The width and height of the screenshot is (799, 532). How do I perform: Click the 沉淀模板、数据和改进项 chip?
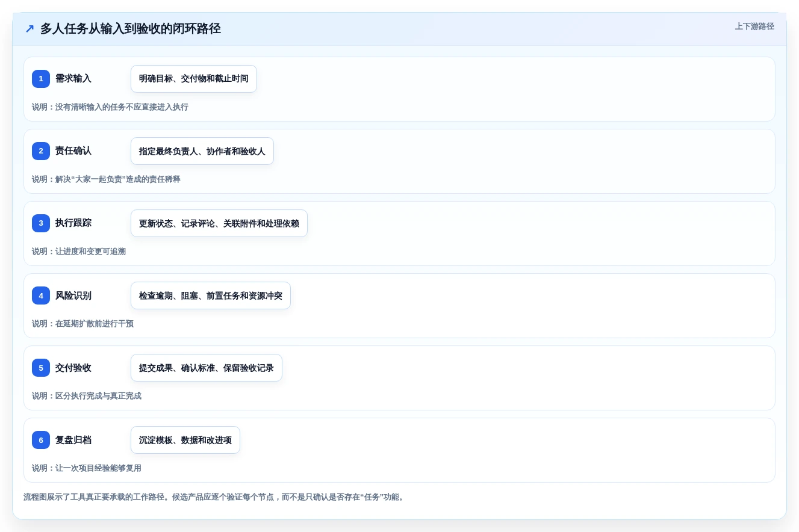pos(185,440)
